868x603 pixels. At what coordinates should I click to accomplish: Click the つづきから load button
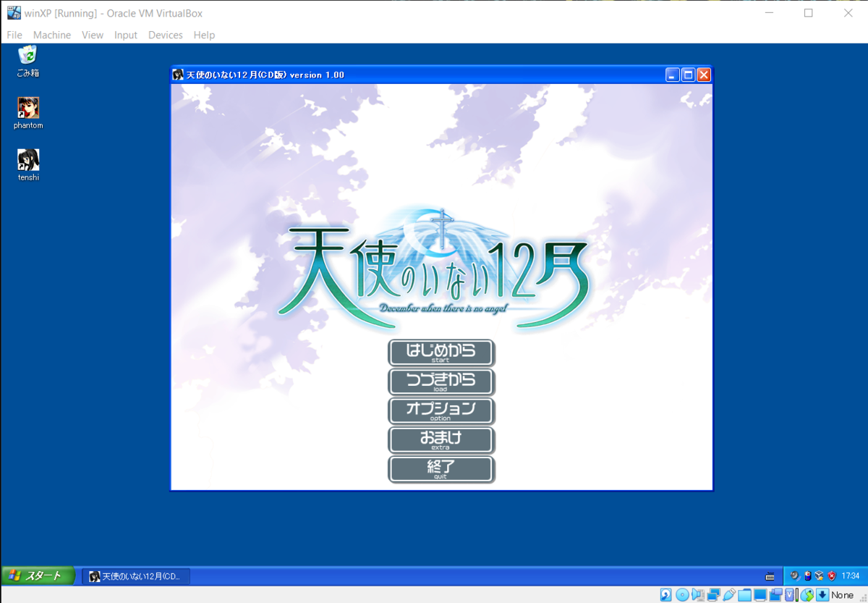441,382
